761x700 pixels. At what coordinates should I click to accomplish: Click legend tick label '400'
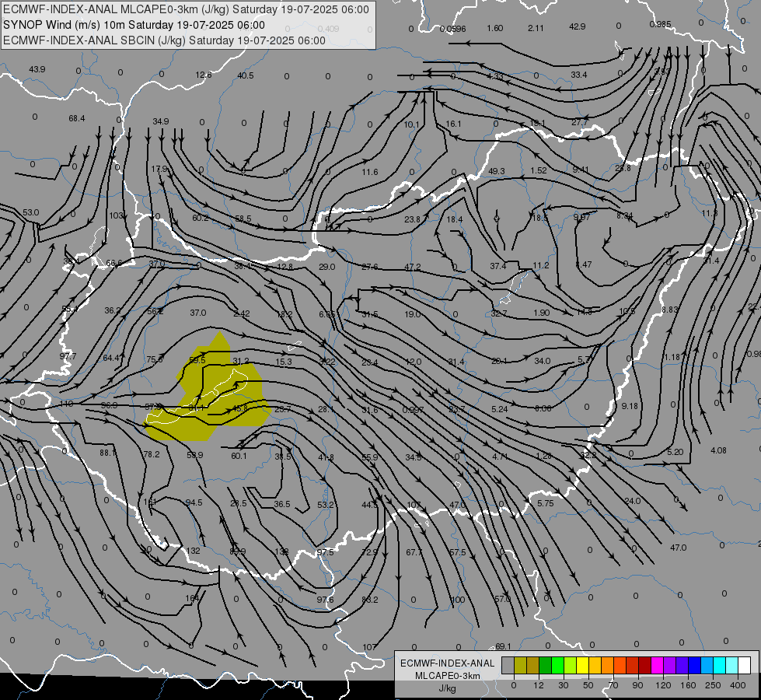tap(738, 685)
